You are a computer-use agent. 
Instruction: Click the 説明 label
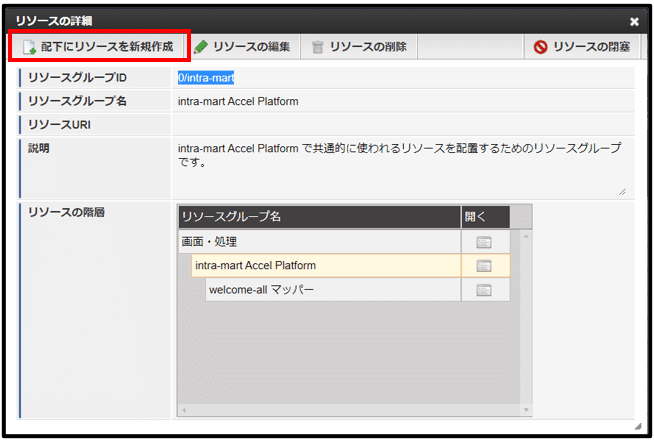pyautogui.click(x=39, y=148)
